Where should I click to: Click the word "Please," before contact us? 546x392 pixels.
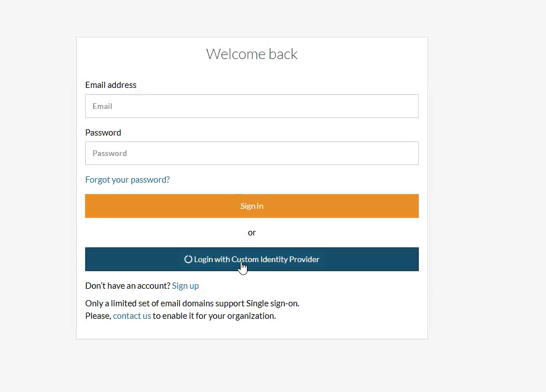[98, 316]
